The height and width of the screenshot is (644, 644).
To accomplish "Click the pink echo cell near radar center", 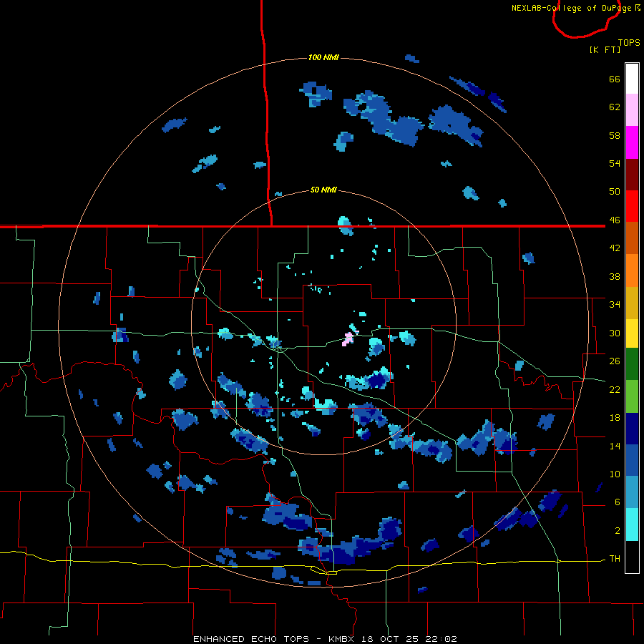I will (x=348, y=339).
